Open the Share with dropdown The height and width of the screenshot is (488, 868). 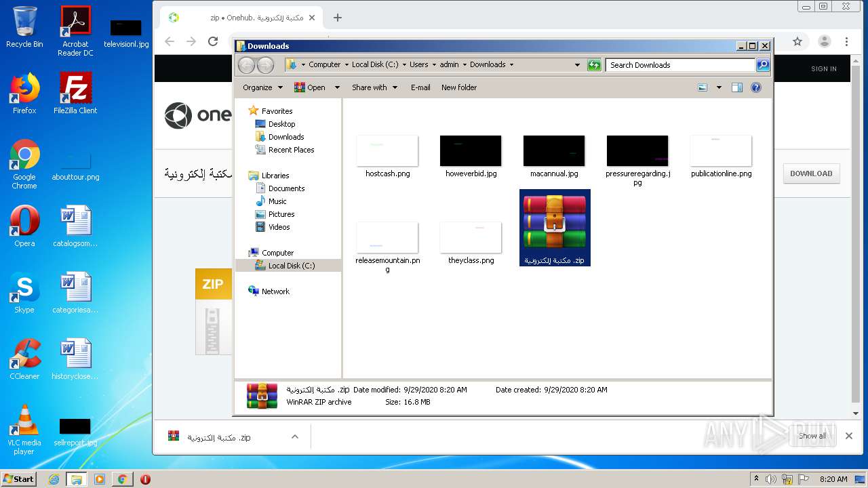(374, 87)
